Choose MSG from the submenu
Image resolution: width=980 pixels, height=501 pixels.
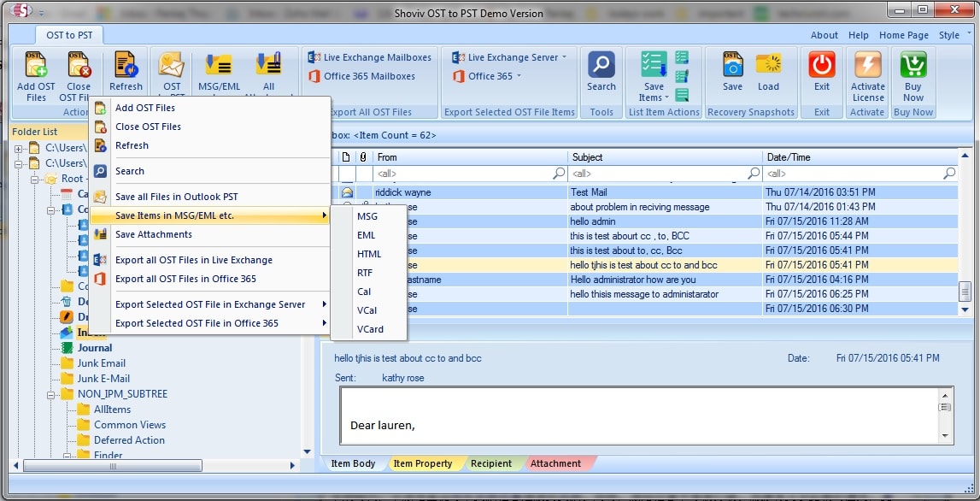[369, 216]
